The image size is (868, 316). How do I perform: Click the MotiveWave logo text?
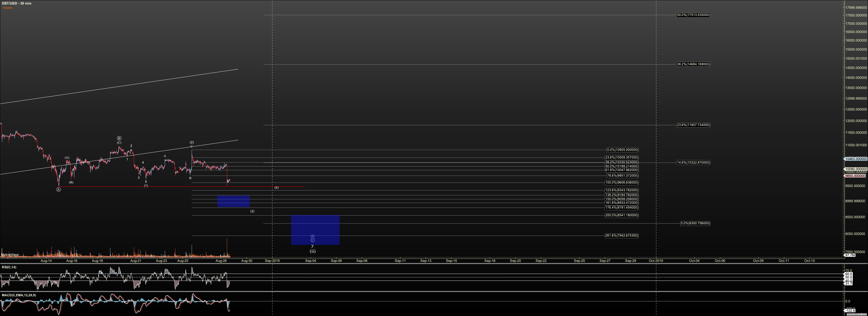[x=10, y=255]
